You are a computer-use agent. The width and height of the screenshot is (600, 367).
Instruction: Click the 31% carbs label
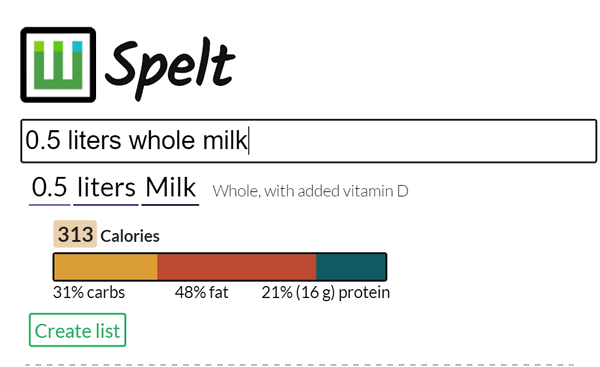point(89,293)
